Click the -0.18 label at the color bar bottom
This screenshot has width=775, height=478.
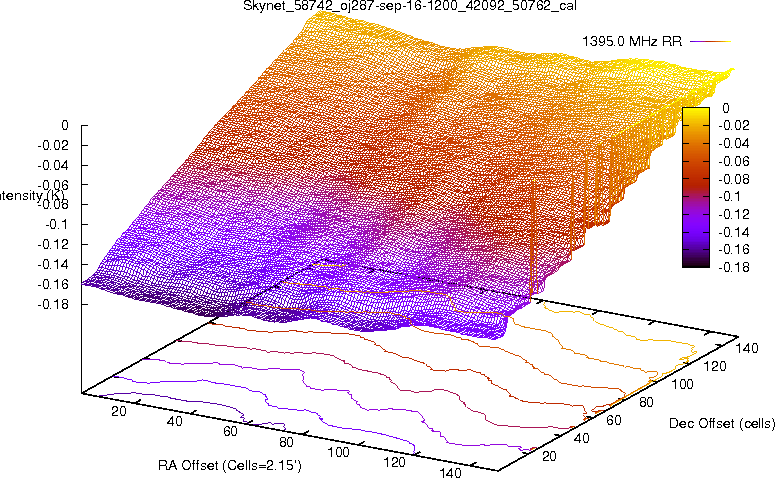click(733, 267)
